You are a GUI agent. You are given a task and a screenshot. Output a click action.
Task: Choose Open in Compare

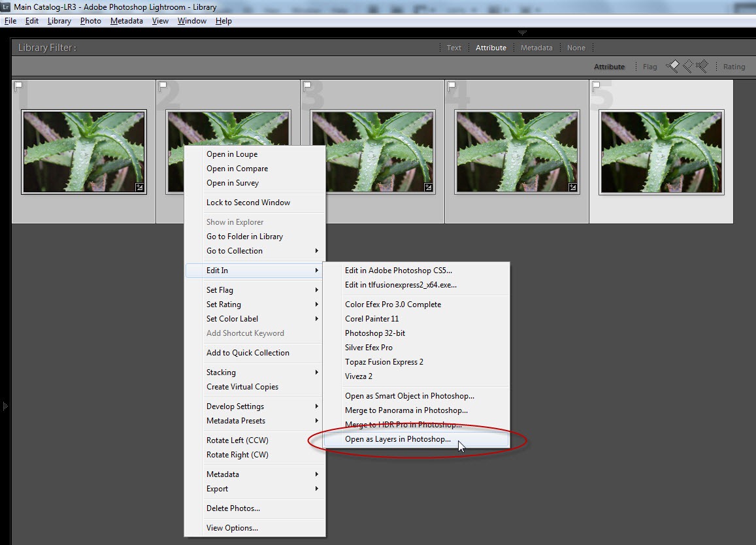[x=255, y=169]
